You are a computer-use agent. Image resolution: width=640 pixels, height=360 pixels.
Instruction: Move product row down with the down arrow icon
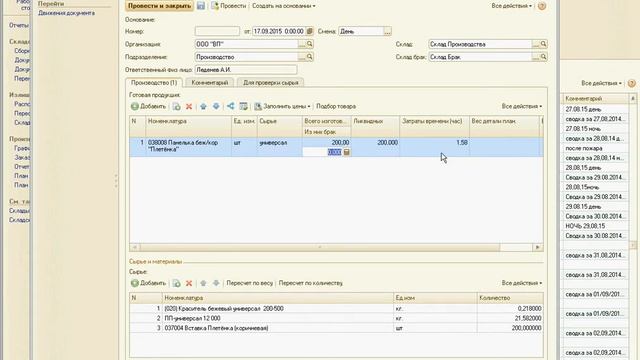pos(216,106)
